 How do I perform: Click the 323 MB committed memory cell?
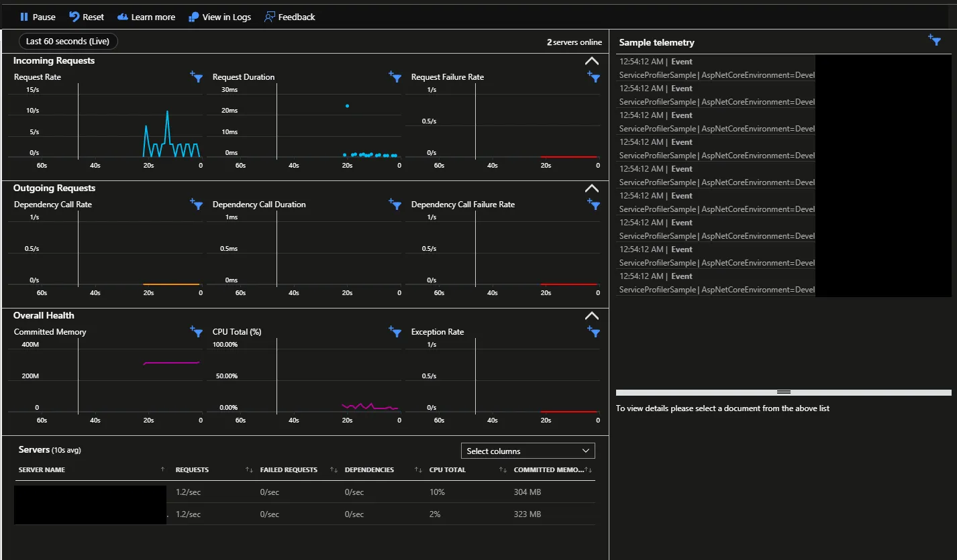[527, 514]
